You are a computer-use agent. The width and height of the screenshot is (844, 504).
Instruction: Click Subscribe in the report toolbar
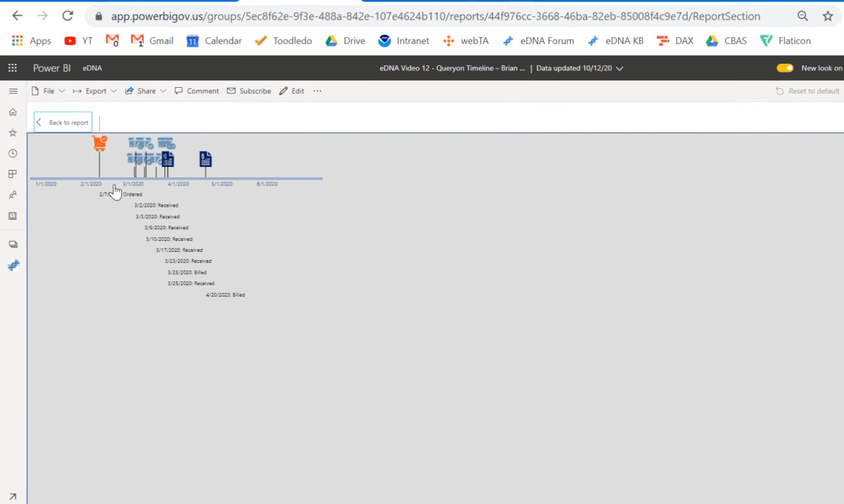tap(249, 91)
